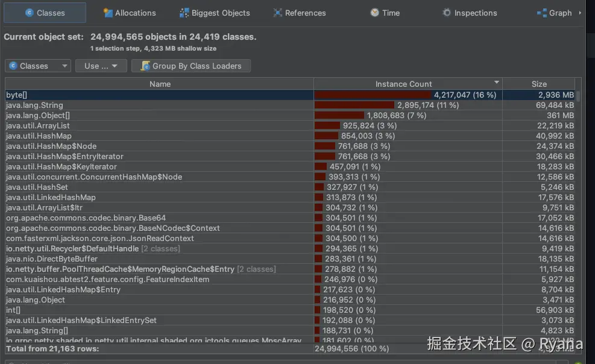Click instance count 1,808,683 (7 %)
The width and height of the screenshot is (595, 364).
[397, 115]
